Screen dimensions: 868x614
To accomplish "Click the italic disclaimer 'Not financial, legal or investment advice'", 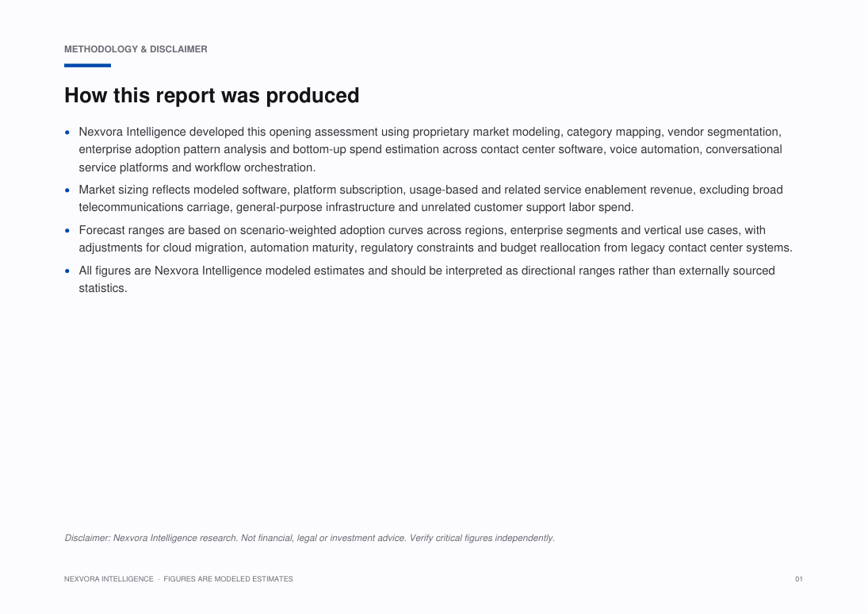I will coord(323,538).
